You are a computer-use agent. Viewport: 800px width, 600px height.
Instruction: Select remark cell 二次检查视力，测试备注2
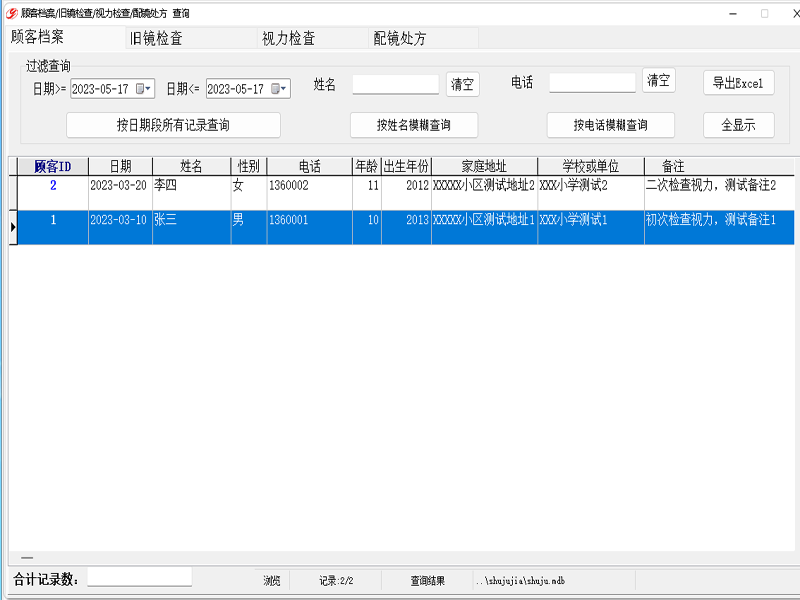pos(719,192)
